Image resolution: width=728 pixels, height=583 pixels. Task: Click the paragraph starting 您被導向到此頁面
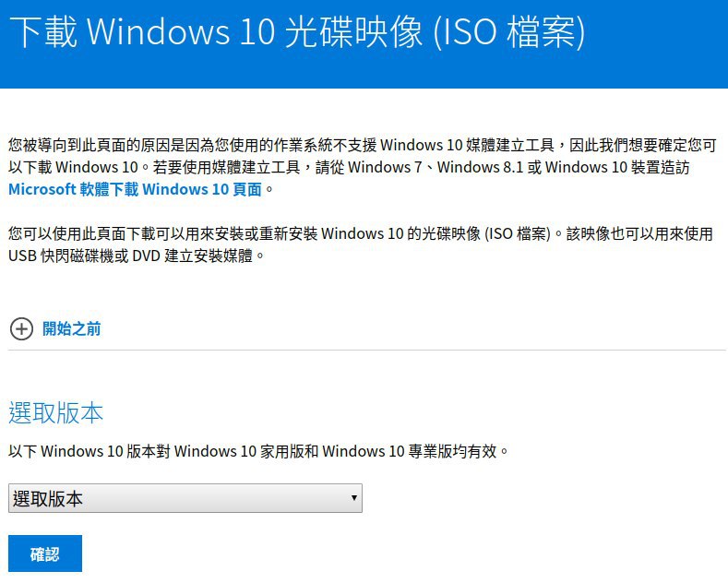362,167
